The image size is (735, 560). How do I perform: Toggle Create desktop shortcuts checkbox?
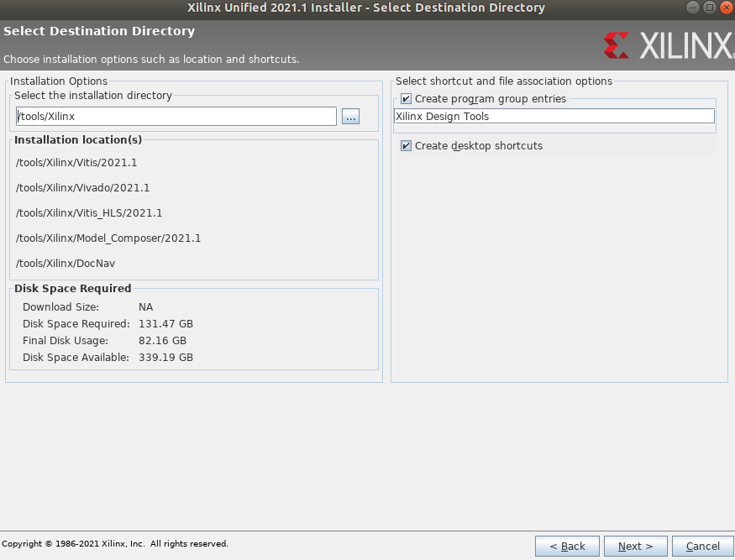tap(406, 146)
